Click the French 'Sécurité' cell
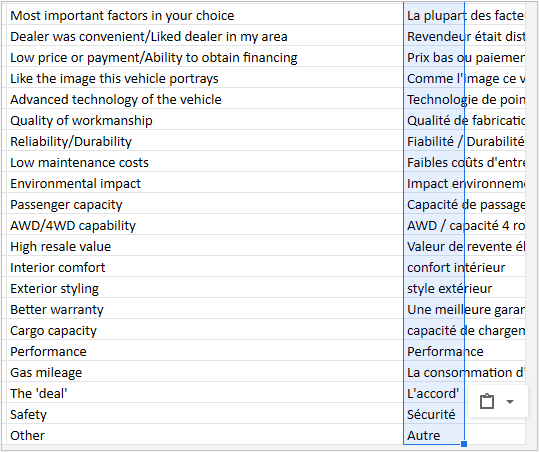 point(434,414)
